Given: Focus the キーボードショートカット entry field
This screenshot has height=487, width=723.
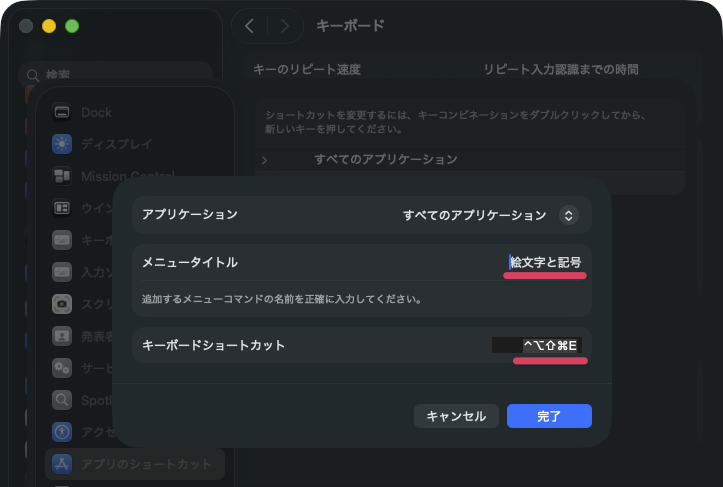Looking at the screenshot, I should coord(540,345).
